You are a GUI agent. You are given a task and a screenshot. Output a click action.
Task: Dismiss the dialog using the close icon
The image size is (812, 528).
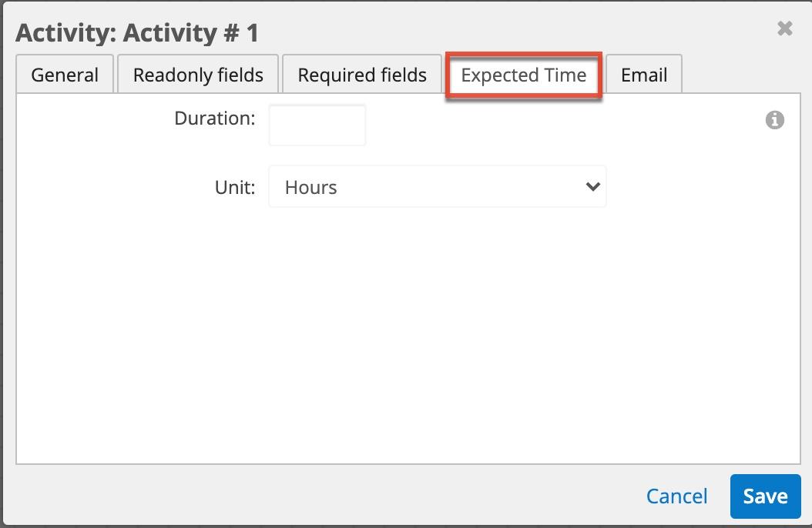tap(784, 28)
